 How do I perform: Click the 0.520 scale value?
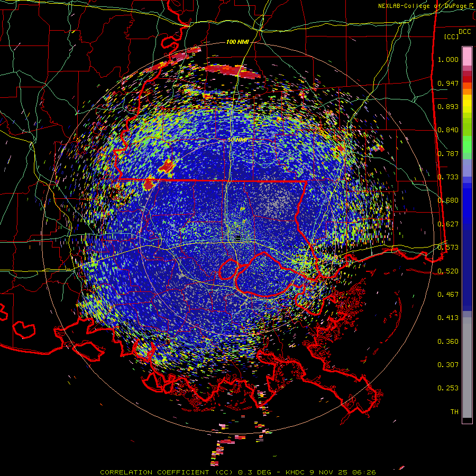(x=448, y=271)
